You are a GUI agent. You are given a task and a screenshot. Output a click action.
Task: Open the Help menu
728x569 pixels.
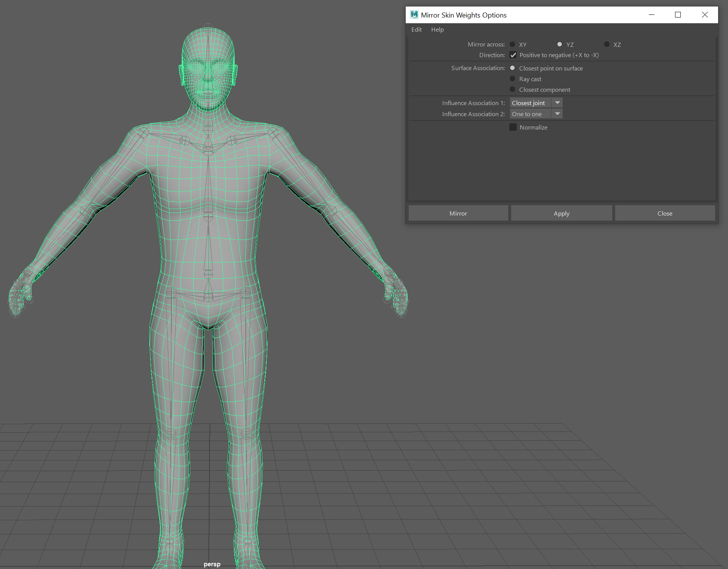click(437, 29)
